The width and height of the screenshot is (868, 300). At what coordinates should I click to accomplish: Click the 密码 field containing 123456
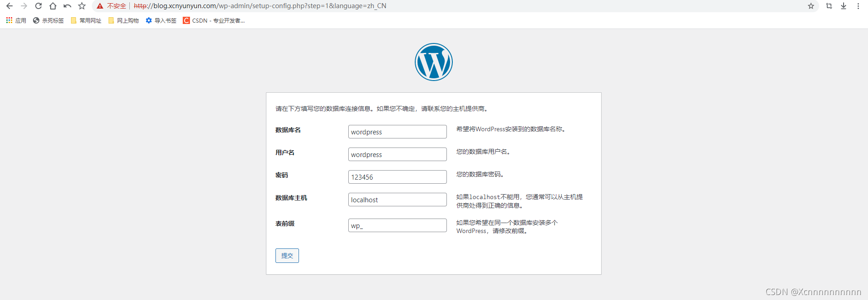pos(398,177)
